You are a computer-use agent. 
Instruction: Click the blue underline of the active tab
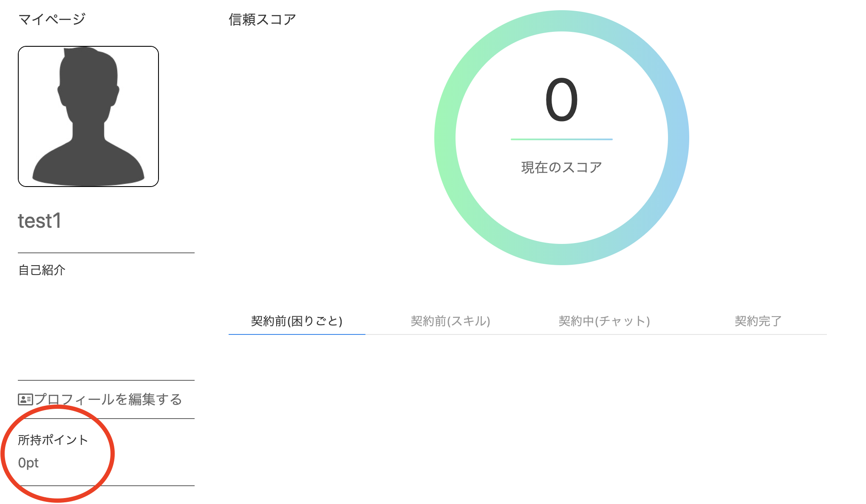point(297,335)
